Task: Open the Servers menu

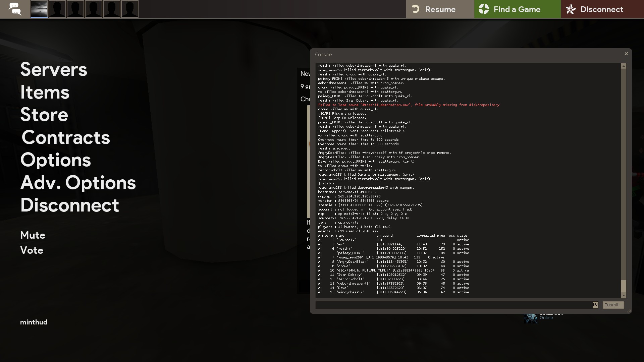Action: (x=54, y=69)
